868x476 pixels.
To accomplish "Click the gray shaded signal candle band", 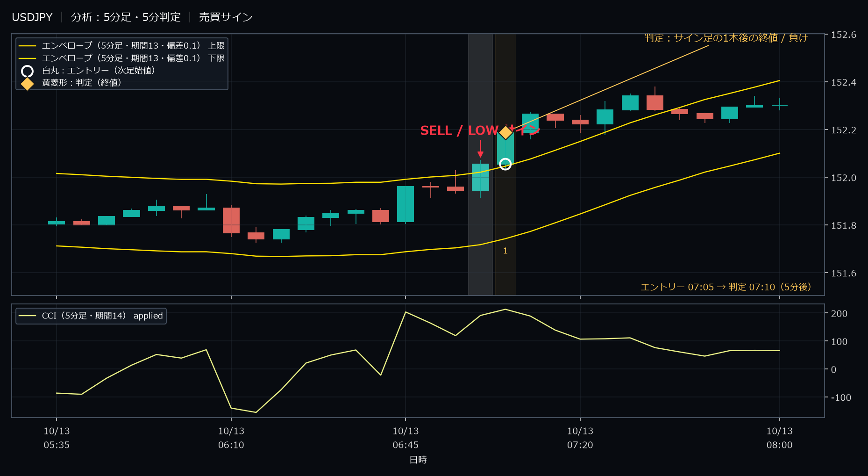I will pos(480,164).
